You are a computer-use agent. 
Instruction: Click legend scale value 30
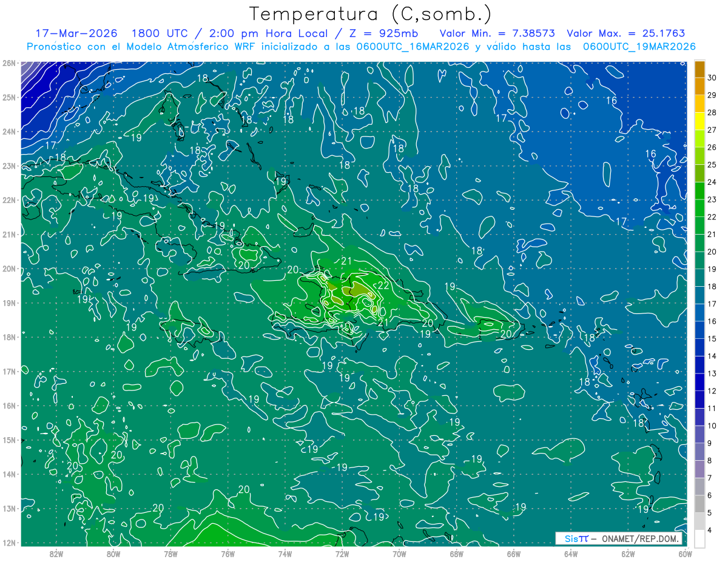coord(712,78)
